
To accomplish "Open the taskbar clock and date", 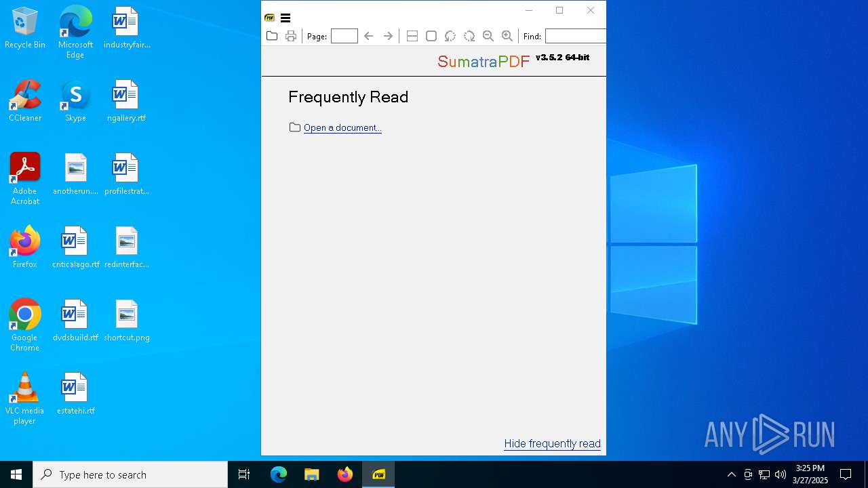I will coord(810,474).
